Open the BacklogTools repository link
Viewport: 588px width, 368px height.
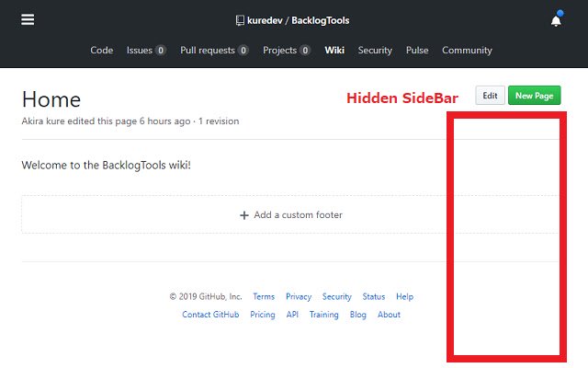[x=321, y=20]
